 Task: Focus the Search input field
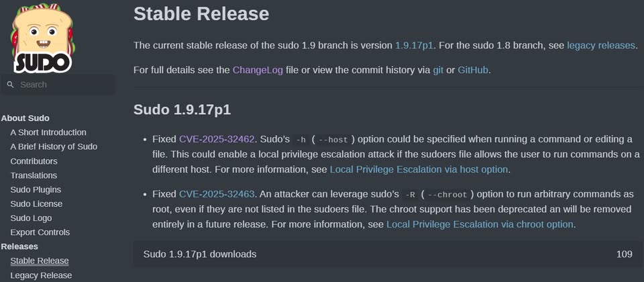pyautogui.click(x=58, y=85)
